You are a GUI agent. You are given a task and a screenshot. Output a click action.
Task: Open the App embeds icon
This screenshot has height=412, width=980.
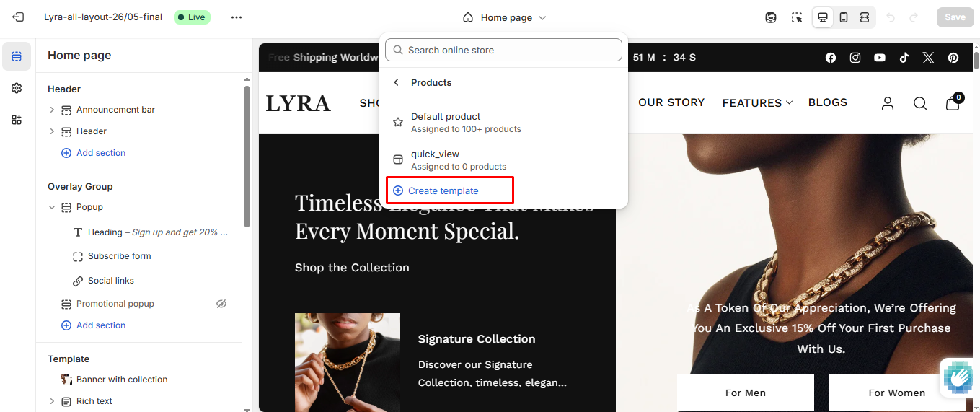17,120
